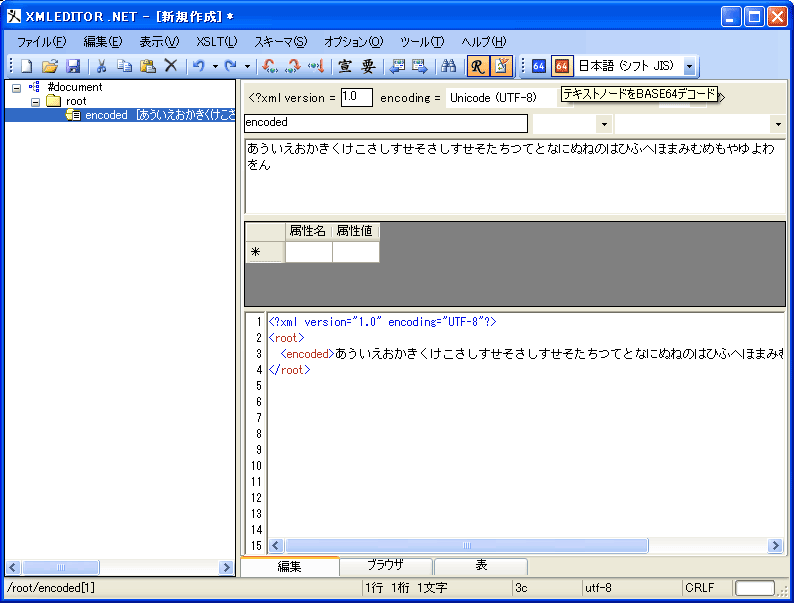Click the 属性値 column header

(x=354, y=231)
